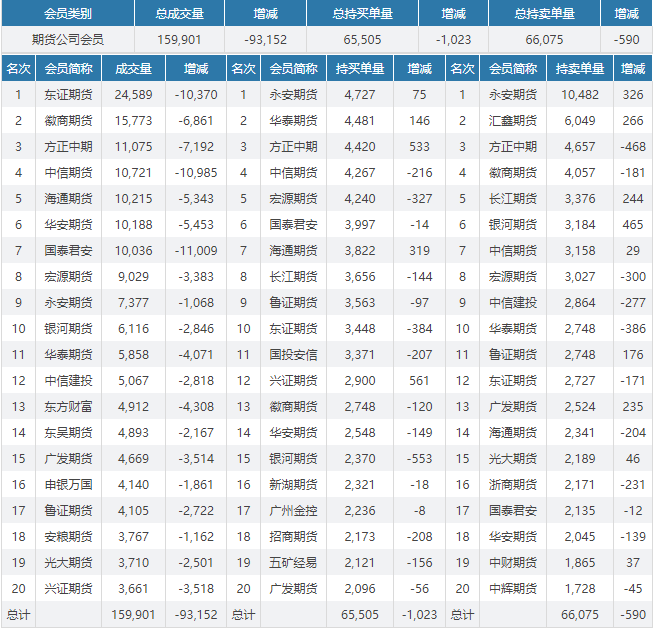The image size is (654, 631).
Task: Select 鲁证期货 in the long position ranking
Action: [x=293, y=303]
